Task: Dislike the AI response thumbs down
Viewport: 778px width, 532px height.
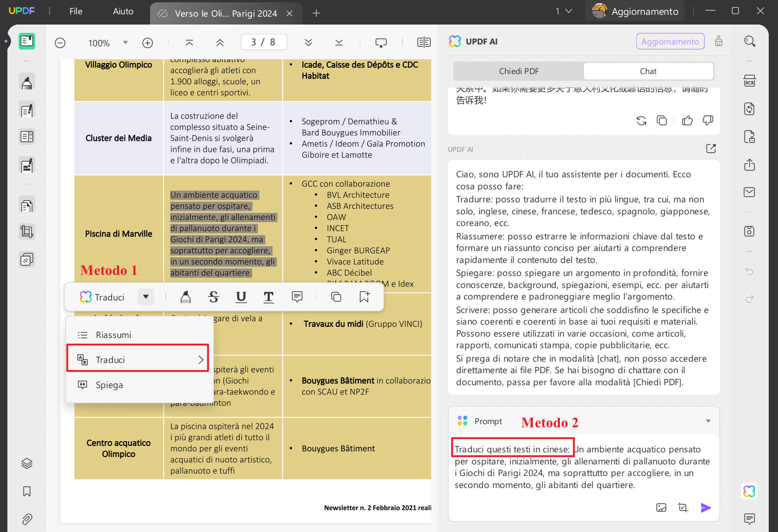Action: click(708, 121)
